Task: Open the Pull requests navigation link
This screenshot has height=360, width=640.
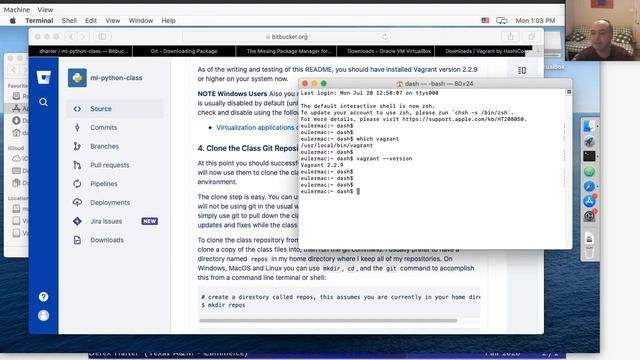Action: [109, 165]
